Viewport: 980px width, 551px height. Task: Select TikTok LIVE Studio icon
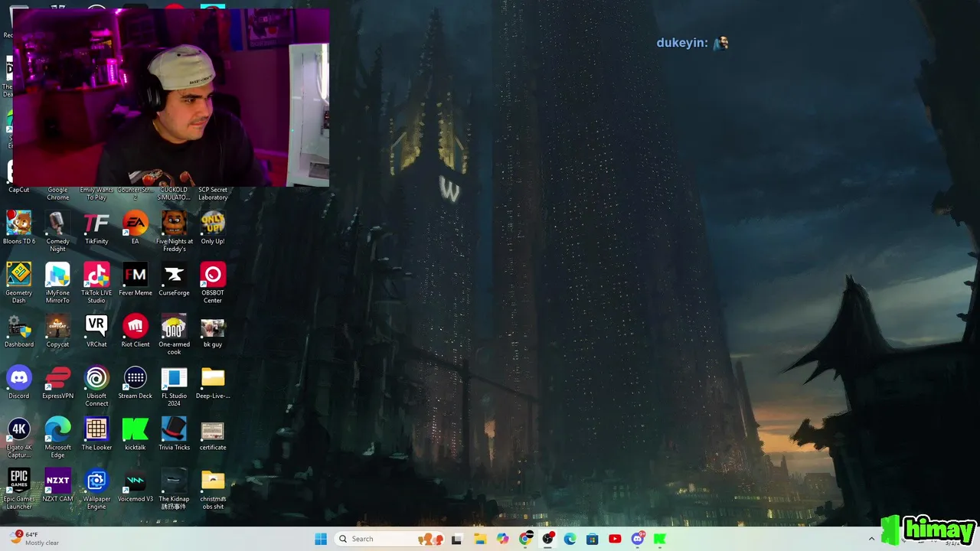[x=96, y=283]
